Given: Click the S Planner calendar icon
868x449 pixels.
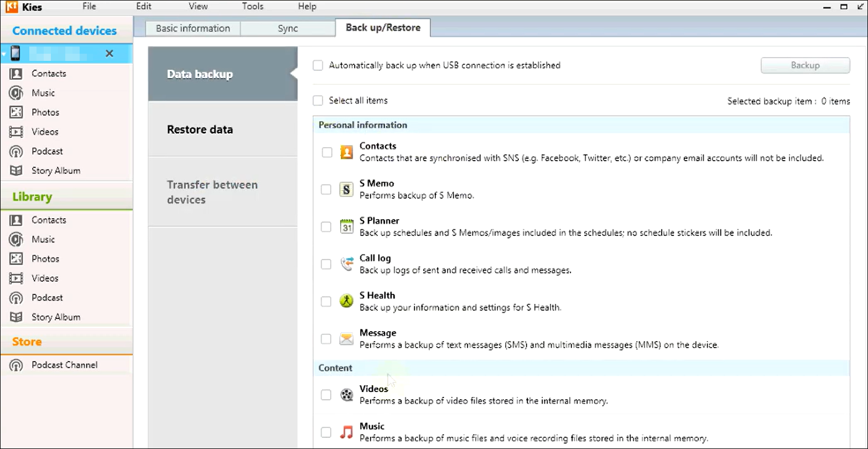Looking at the screenshot, I should click(x=346, y=226).
